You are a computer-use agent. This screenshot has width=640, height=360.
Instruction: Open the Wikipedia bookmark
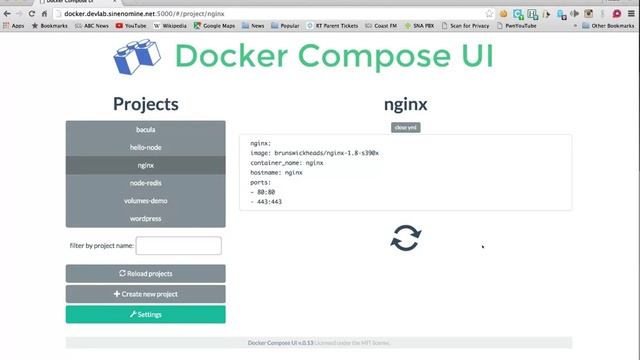click(170, 26)
